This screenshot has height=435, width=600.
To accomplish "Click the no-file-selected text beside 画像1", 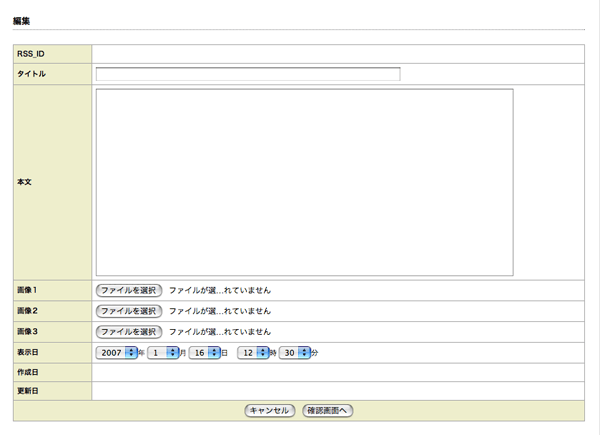I will pos(219,290).
